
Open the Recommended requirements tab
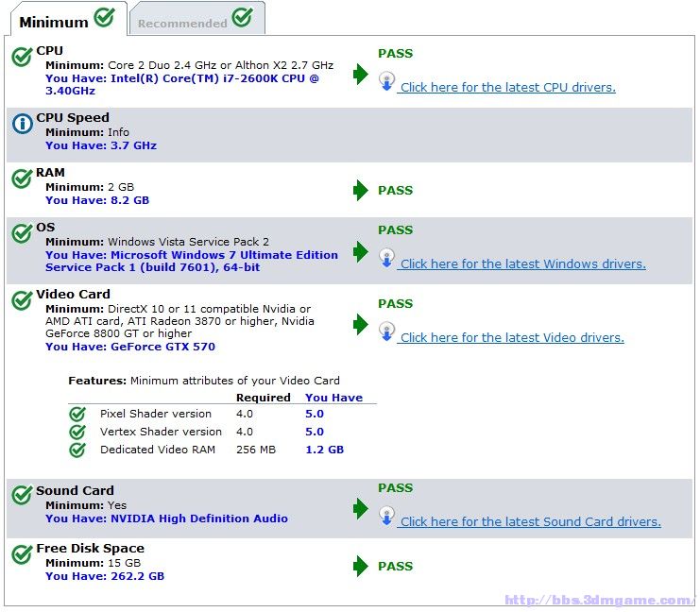pyautogui.click(x=196, y=19)
